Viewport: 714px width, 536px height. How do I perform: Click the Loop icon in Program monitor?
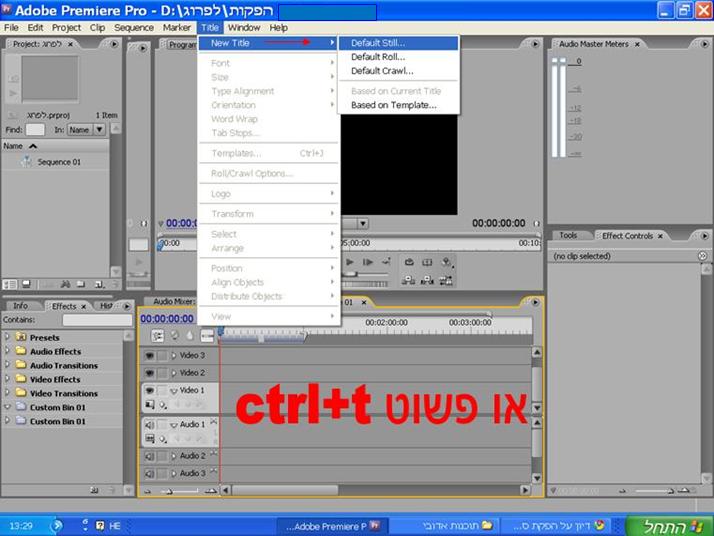[409, 262]
